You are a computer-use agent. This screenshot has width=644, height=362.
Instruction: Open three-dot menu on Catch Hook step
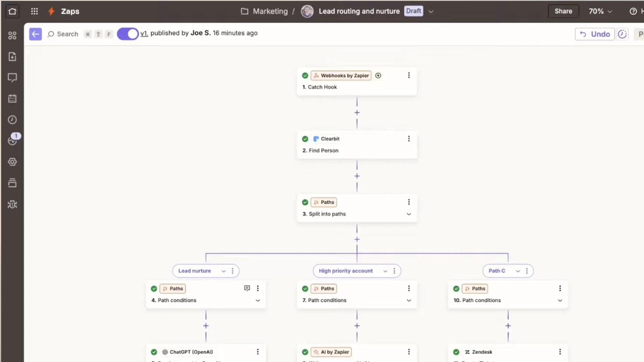pos(409,75)
